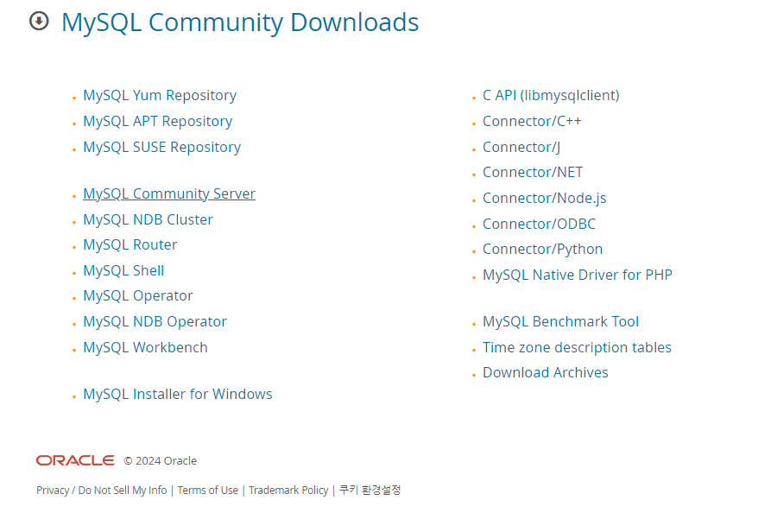Open the 쿠키 환경설정 cookie preferences link
Screen dimensions: 771x532
click(370, 490)
